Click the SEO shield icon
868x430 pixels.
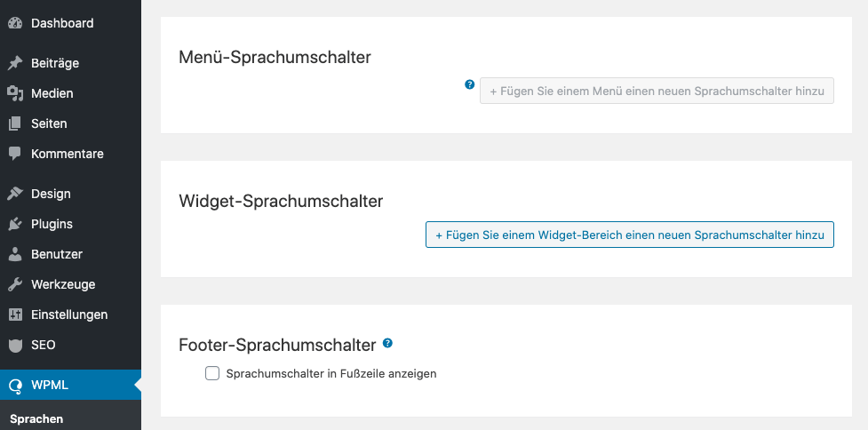[x=14, y=345]
